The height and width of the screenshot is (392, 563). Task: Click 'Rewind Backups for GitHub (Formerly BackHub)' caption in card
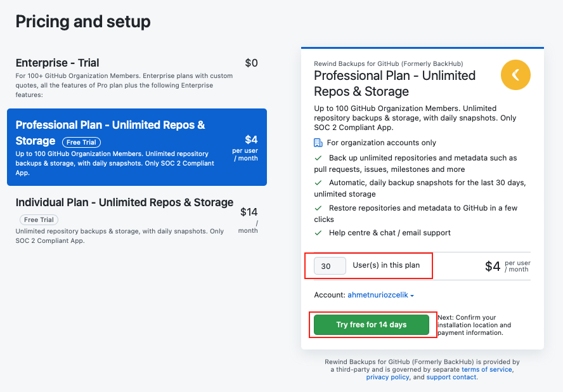388,63
